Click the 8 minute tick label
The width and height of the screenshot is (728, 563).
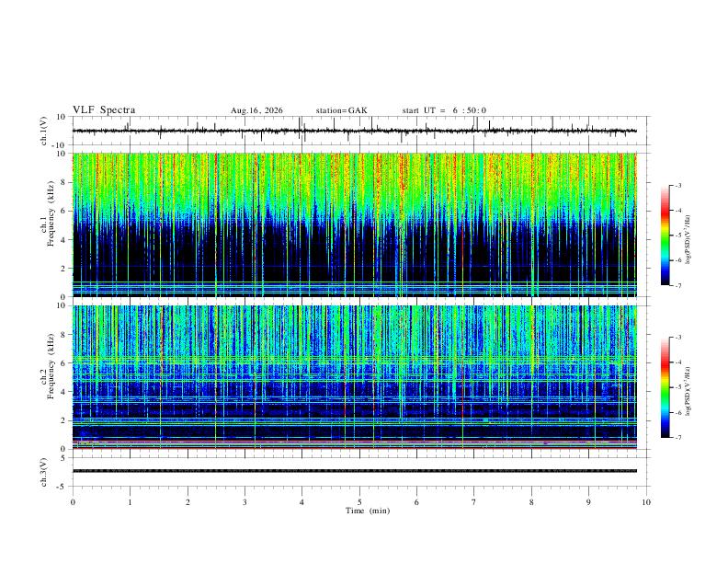click(x=531, y=502)
